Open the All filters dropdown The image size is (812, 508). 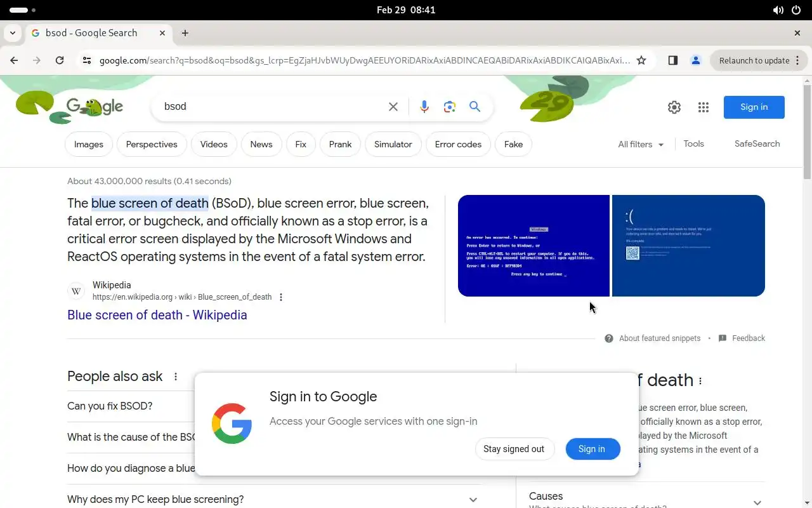click(x=641, y=144)
